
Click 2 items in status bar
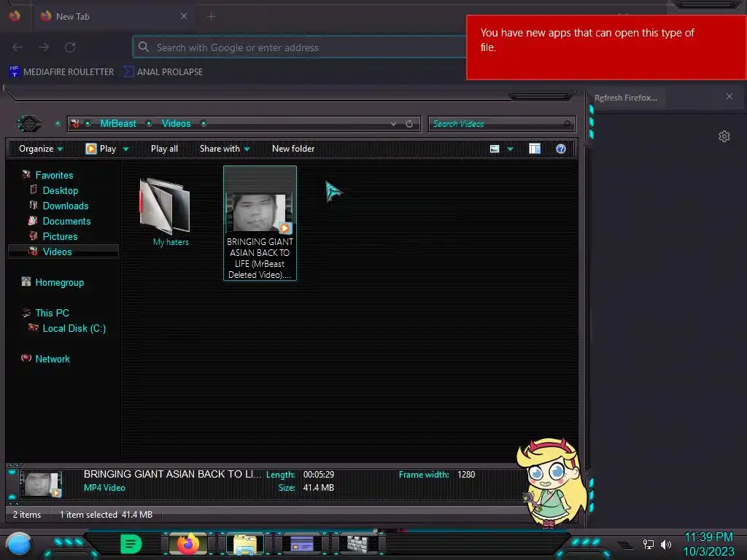(27, 515)
